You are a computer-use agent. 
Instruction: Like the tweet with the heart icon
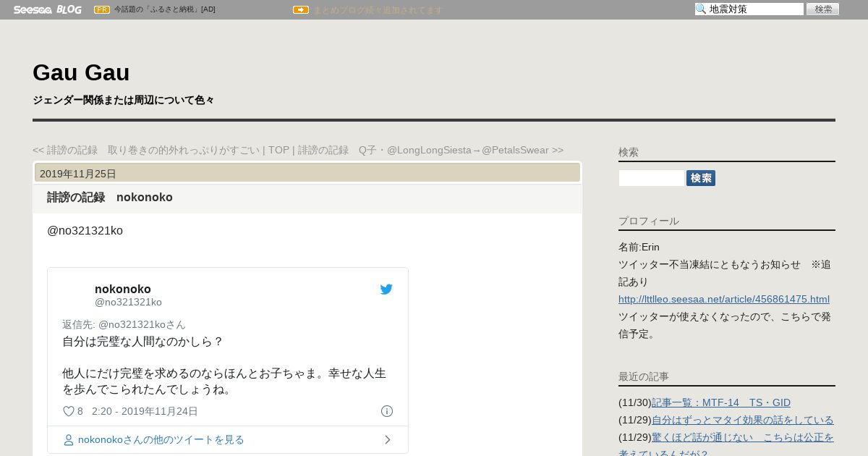coord(69,411)
